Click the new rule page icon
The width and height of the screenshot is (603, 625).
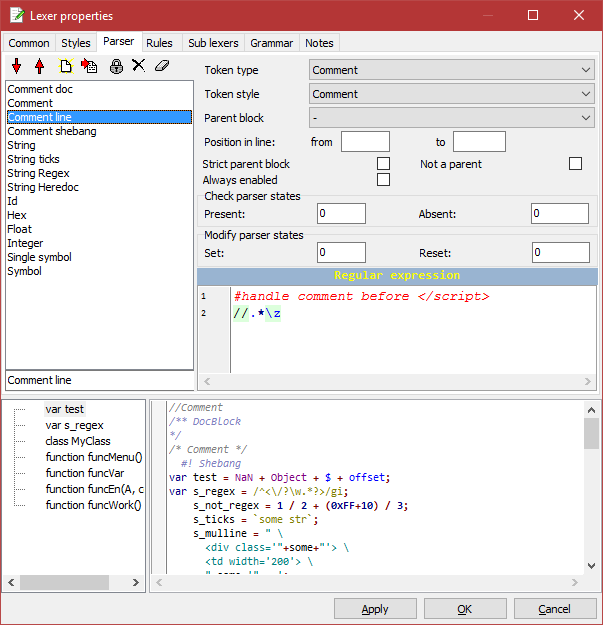(x=66, y=66)
